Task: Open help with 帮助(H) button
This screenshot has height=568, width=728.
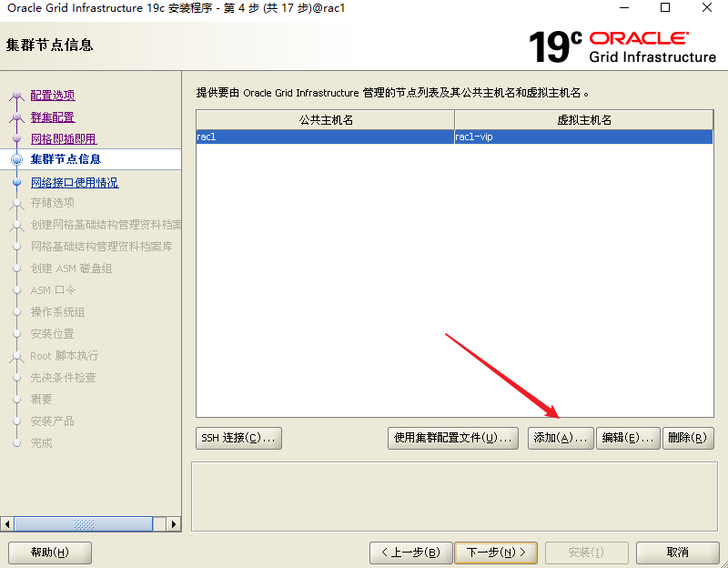Action: 50,553
